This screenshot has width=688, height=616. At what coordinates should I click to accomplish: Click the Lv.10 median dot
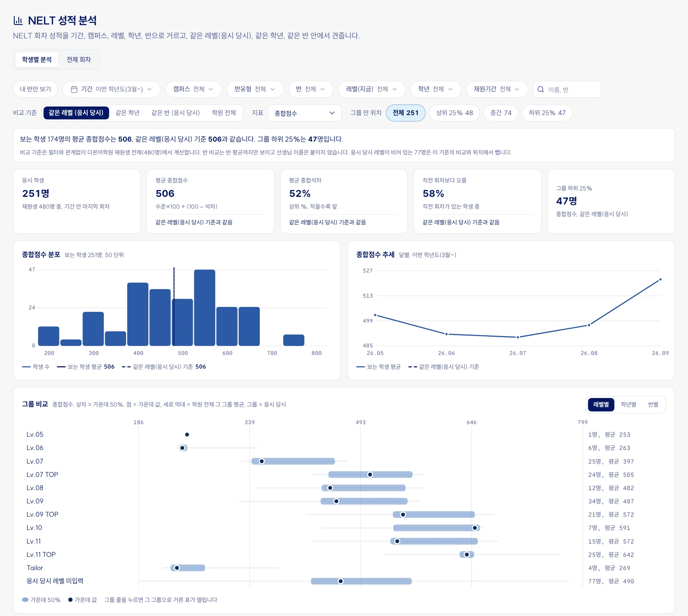(475, 528)
